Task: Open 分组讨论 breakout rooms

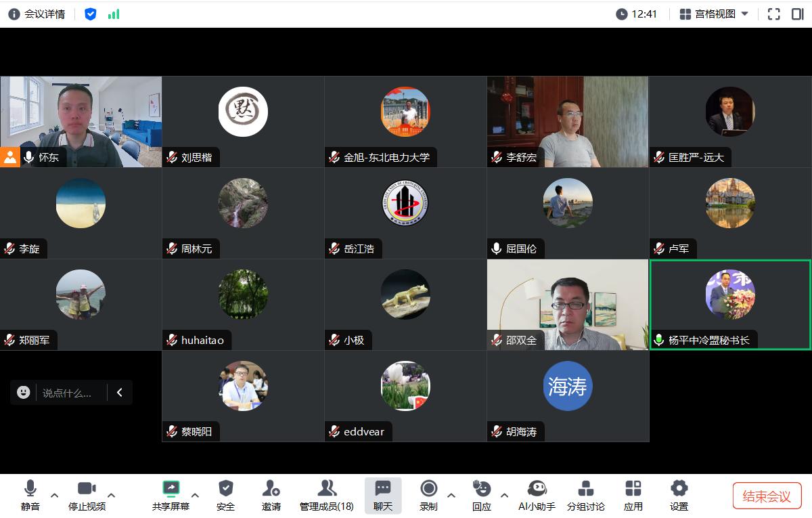Action: point(586,489)
